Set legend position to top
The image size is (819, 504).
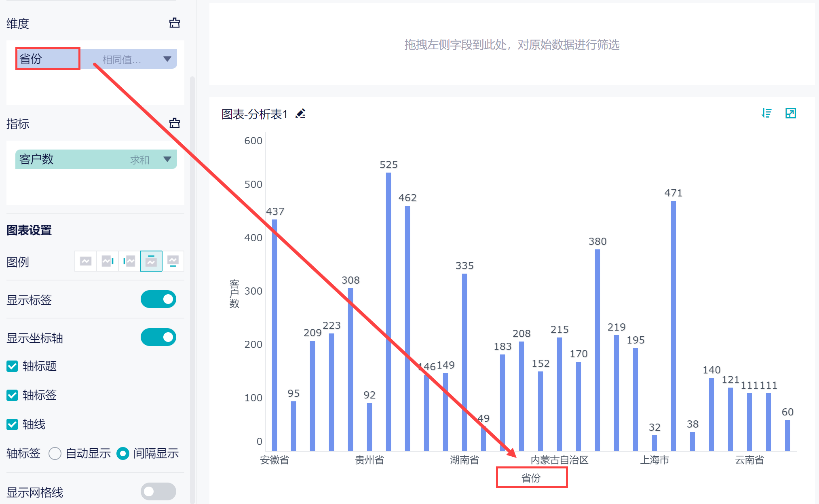pos(151,261)
